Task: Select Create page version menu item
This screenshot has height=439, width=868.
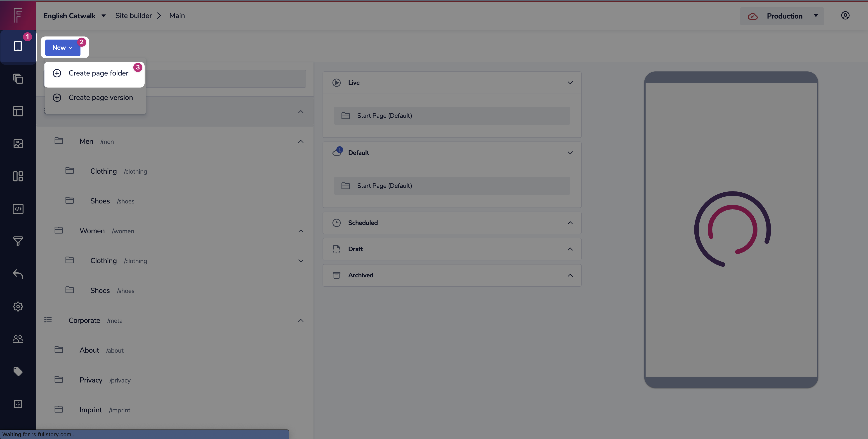Action: 100,97
